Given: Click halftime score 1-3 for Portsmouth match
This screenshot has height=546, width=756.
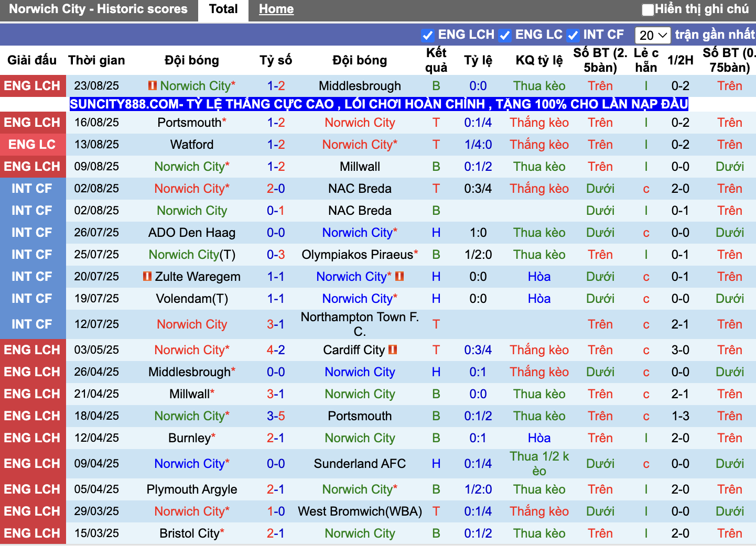Looking at the screenshot, I should [x=681, y=416].
